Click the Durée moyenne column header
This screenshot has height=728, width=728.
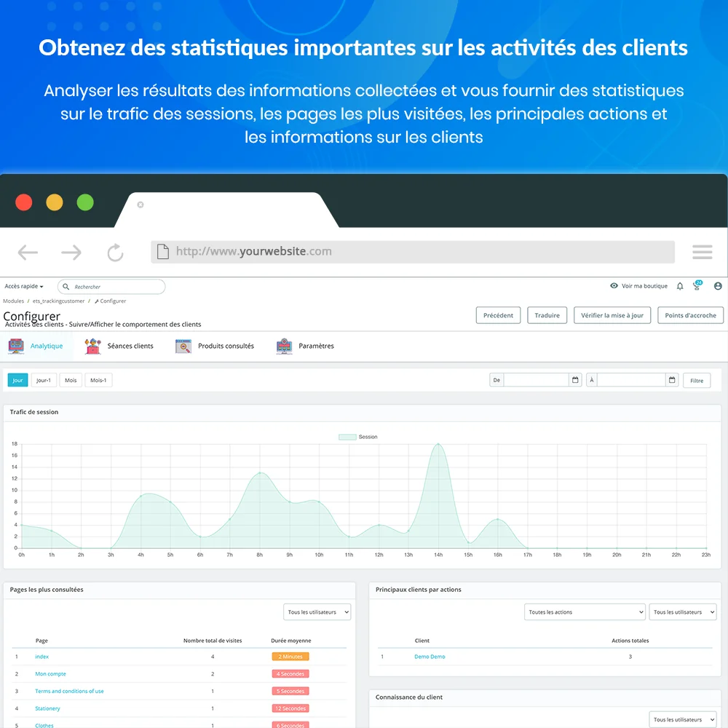click(x=291, y=641)
